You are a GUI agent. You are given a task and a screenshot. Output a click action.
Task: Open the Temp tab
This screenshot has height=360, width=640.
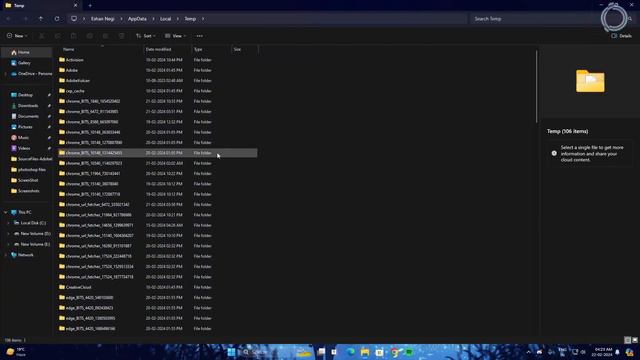pyautogui.click(x=40, y=6)
